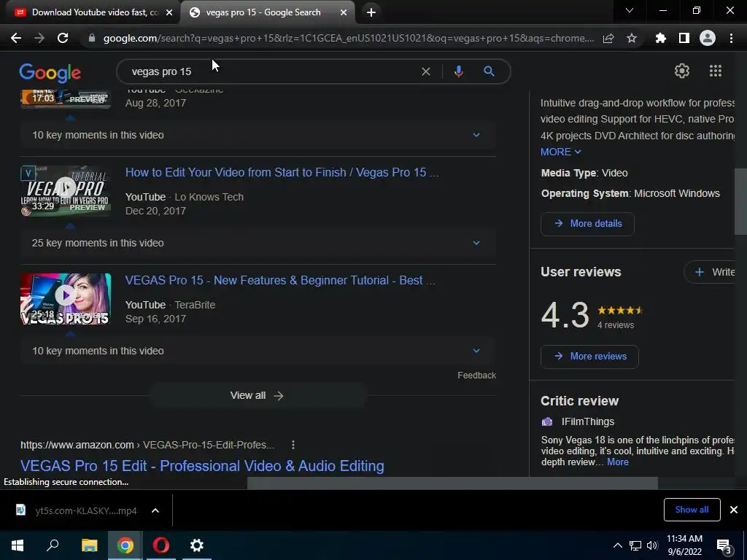Image resolution: width=747 pixels, height=560 pixels.
Task: Open the VEGAS Pro 15 New Features video link
Action: (x=280, y=280)
